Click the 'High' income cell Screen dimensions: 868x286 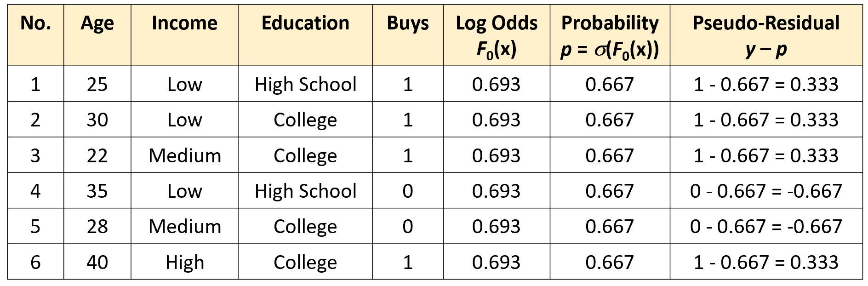(184, 262)
